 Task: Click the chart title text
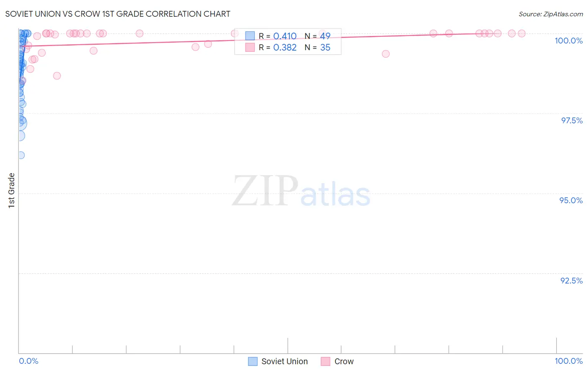(118, 14)
